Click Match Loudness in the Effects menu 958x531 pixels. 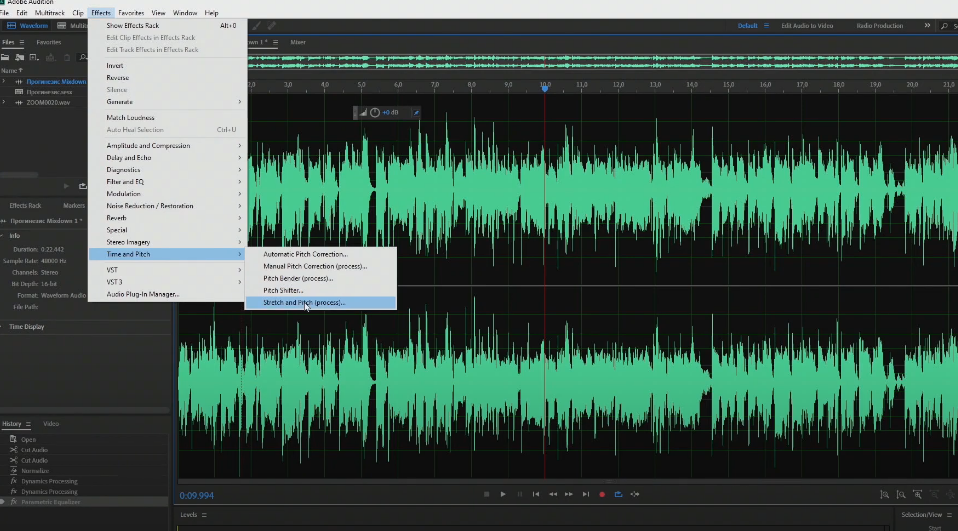[x=167, y=117]
